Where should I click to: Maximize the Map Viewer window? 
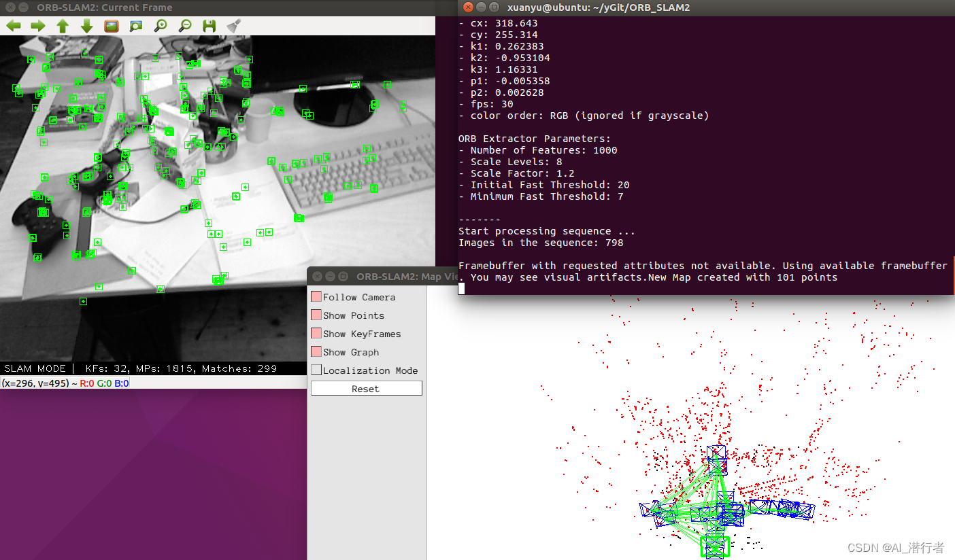point(344,276)
